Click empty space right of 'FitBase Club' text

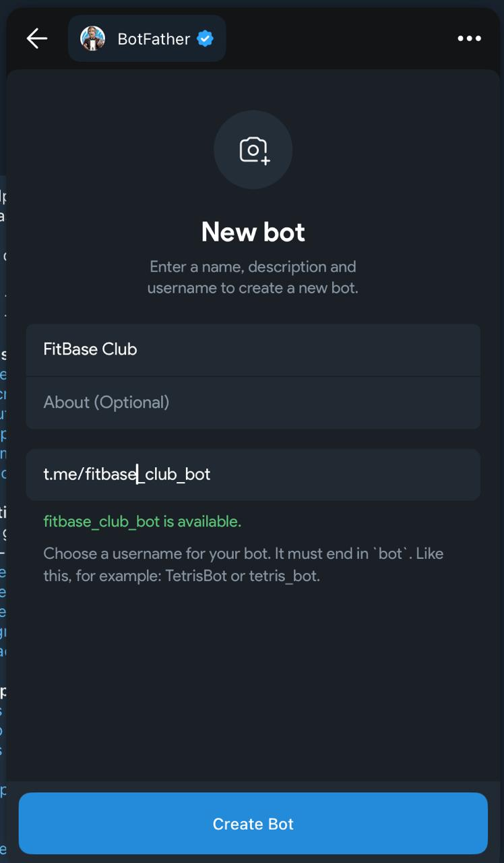pos(310,349)
